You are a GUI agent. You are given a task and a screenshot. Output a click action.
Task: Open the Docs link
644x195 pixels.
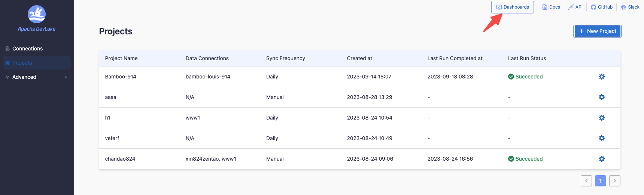pyautogui.click(x=551, y=7)
